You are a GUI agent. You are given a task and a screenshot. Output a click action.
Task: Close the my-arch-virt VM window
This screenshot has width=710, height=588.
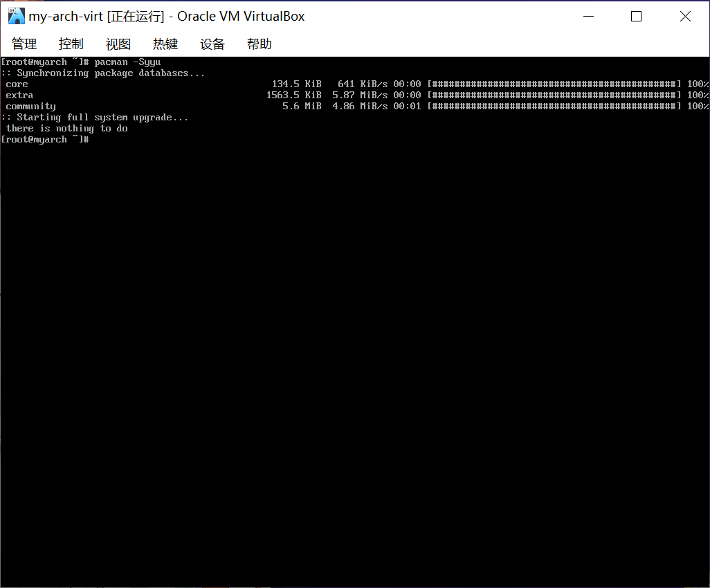click(x=685, y=17)
